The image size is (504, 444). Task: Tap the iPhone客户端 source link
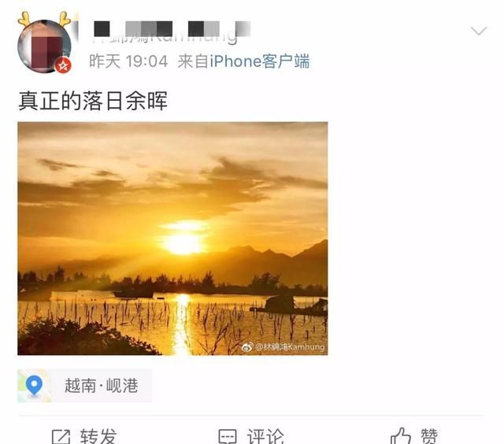pyautogui.click(x=260, y=61)
